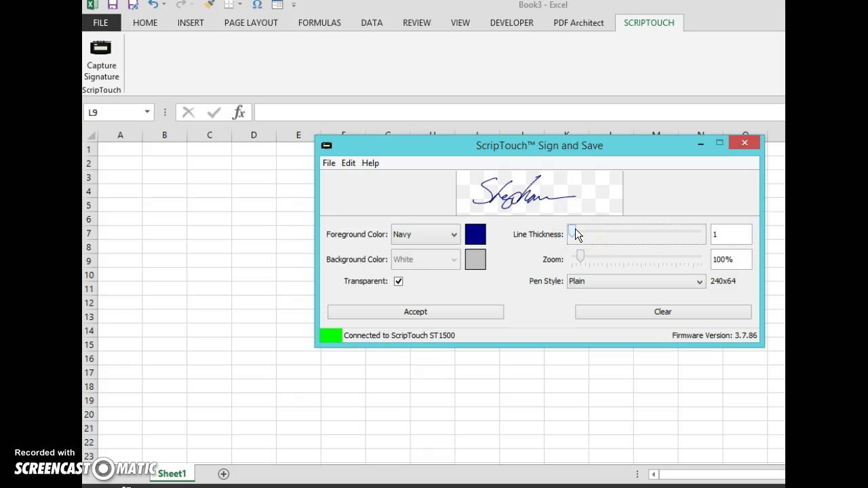Click the Clear button
Viewport: 868px width, 488px height.
pyautogui.click(x=663, y=312)
